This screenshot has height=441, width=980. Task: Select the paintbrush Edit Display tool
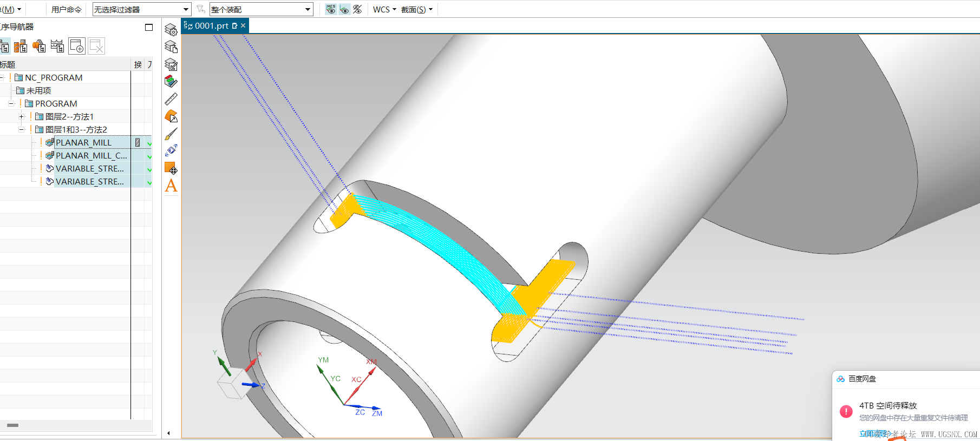pos(171,134)
